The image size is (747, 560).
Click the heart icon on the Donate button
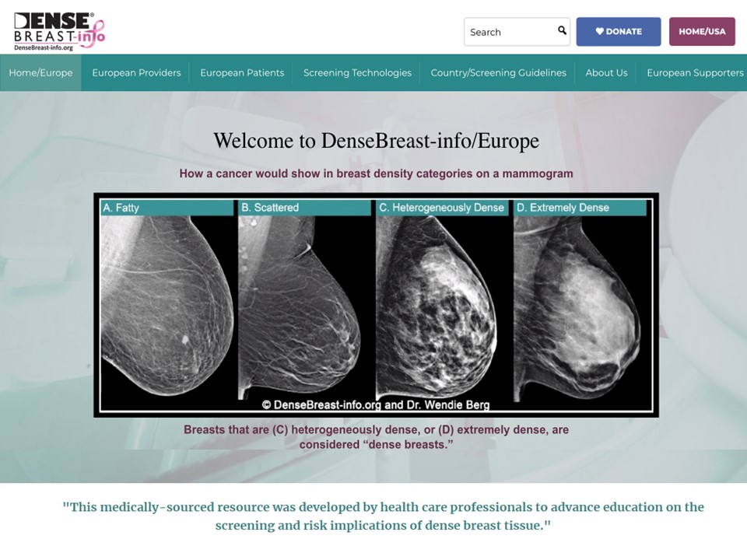(599, 32)
